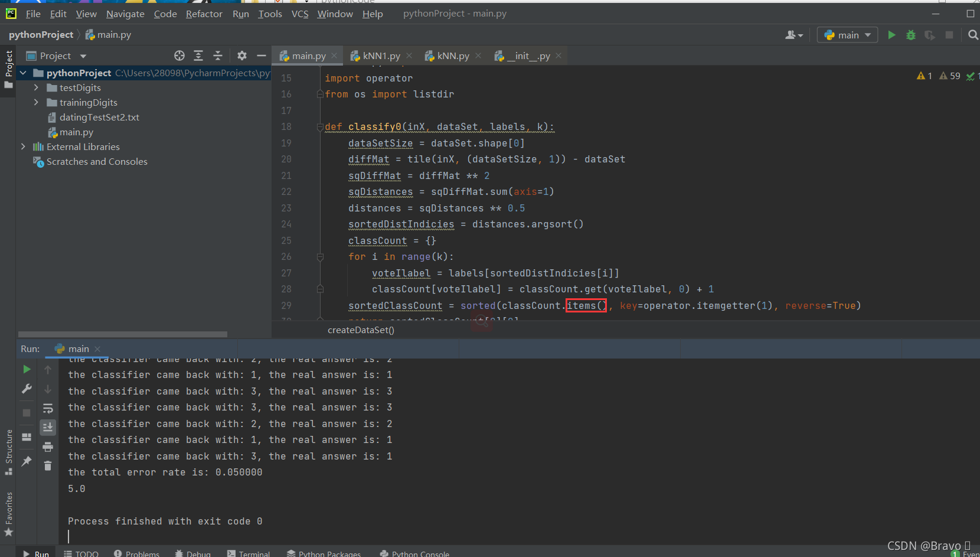The image size is (980, 557).
Task: Start debugging with the bug icon
Action: coord(911,35)
